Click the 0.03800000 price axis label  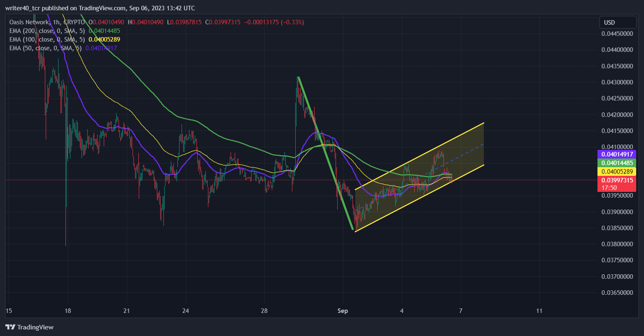point(617,244)
